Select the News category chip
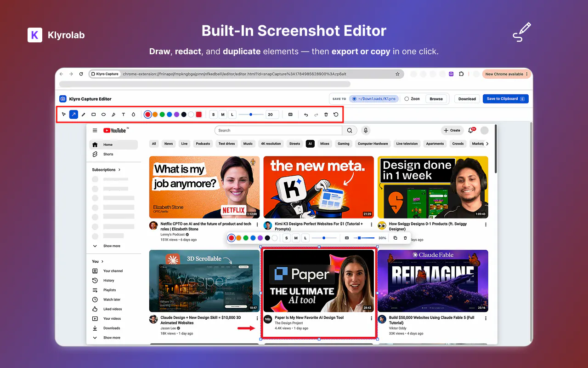 169,144
